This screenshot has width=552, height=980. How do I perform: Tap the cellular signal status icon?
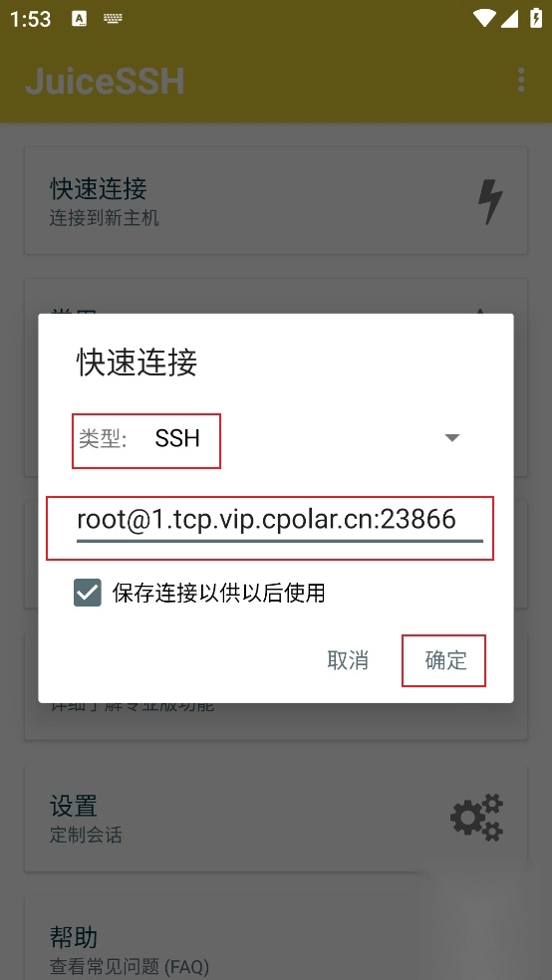pos(509,19)
